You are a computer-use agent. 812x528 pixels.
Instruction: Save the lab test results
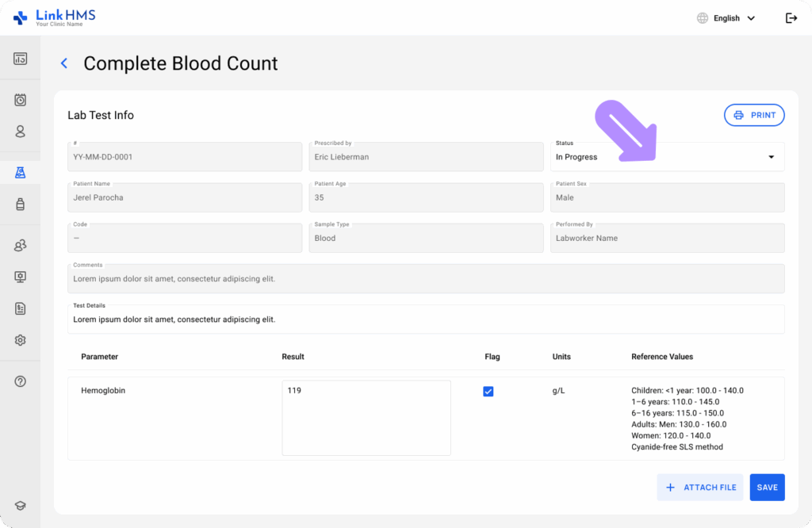[x=767, y=487]
